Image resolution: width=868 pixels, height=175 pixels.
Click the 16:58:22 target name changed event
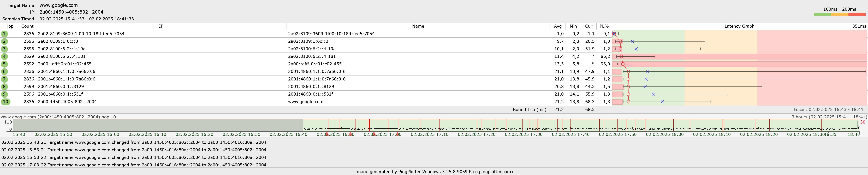[134, 157]
